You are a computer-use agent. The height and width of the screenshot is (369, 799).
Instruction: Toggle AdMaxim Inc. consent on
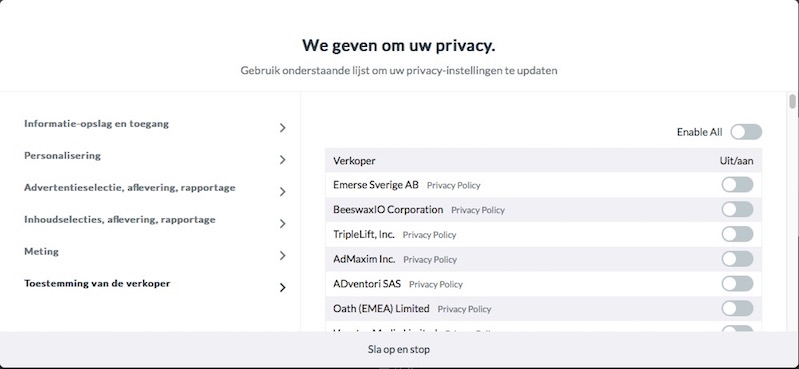737,259
